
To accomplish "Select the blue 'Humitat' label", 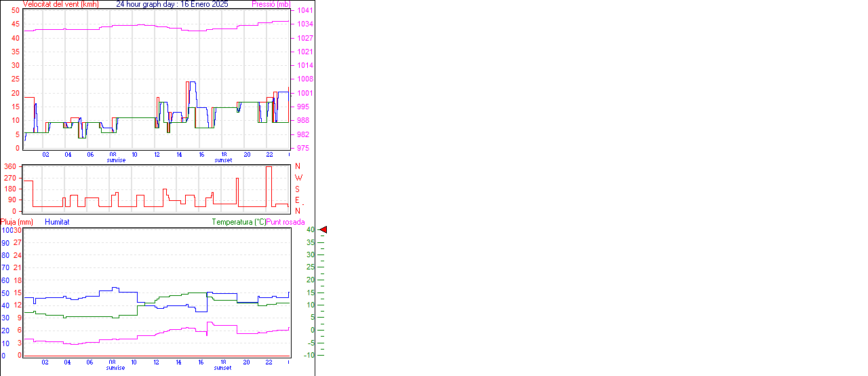I will (x=57, y=222).
